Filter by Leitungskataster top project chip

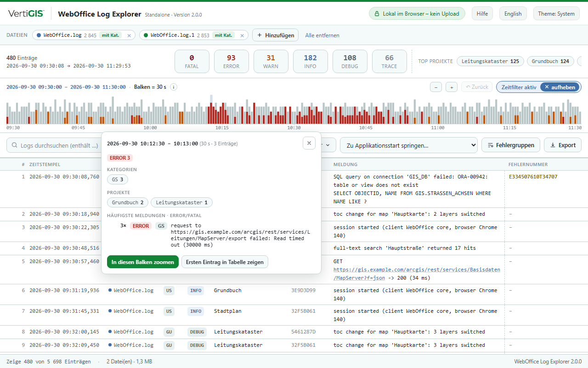click(x=490, y=61)
